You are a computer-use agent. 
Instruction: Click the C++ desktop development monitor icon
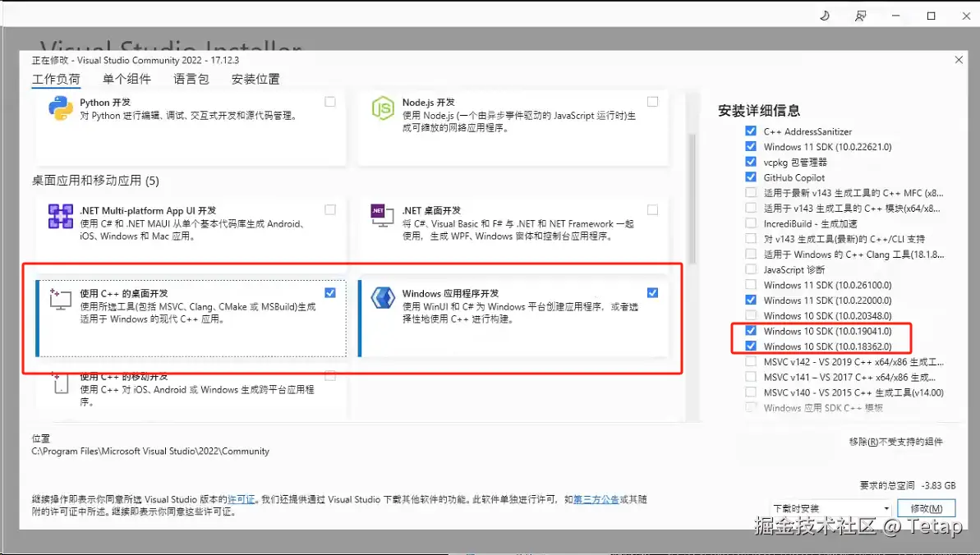click(x=60, y=300)
